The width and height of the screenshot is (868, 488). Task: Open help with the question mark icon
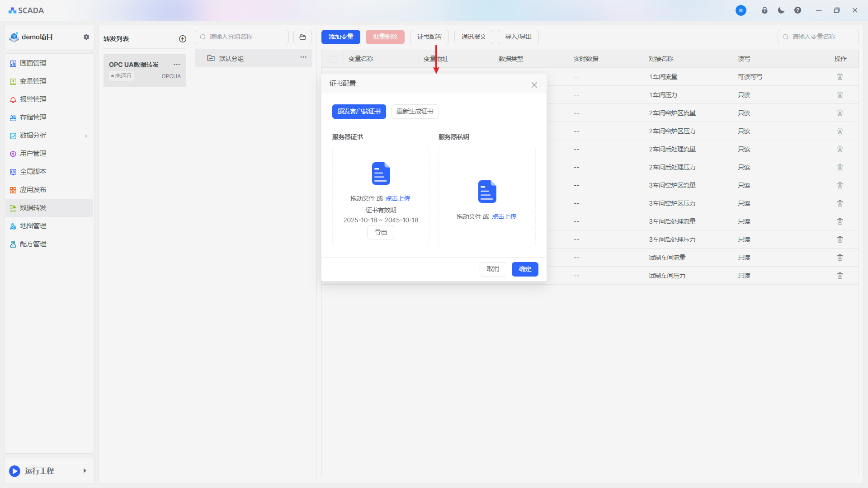tap(797, 10)
